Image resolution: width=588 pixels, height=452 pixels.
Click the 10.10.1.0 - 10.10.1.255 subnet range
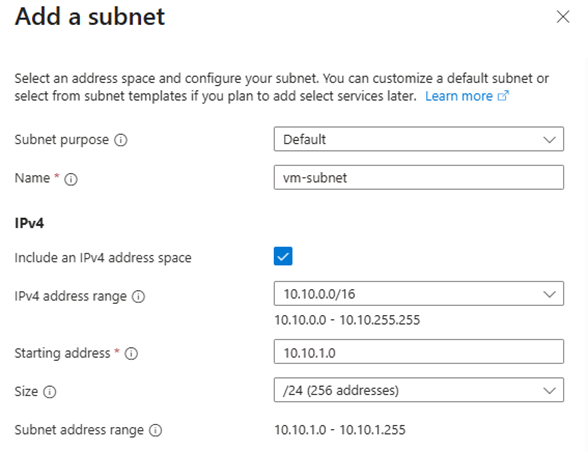tap(340, 430)
